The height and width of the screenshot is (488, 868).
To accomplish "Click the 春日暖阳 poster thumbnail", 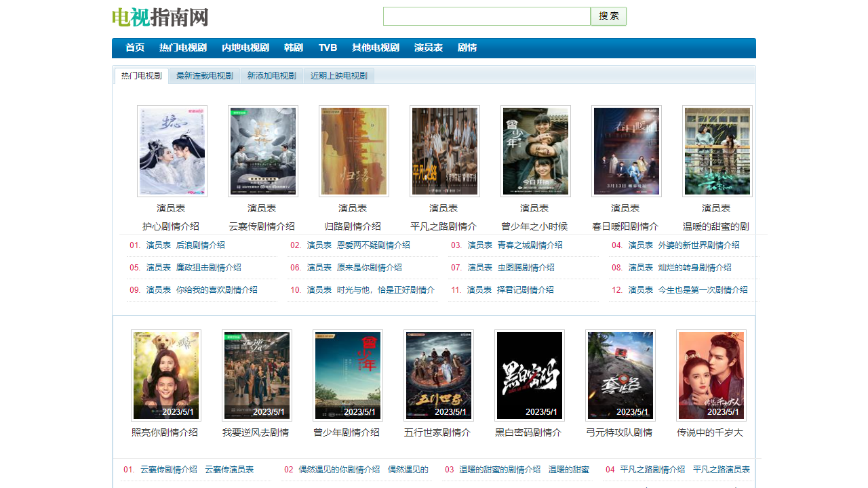I will click(x=627, y=151).
